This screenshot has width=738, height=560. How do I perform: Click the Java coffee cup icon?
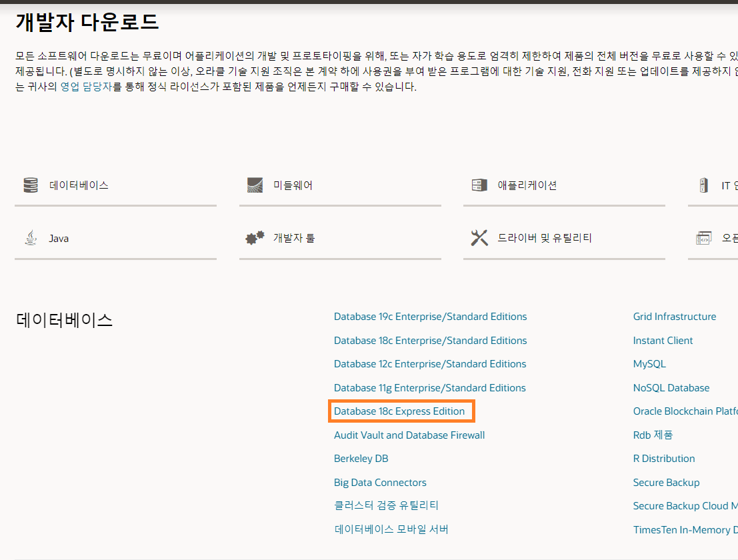[x=31, y=238]
